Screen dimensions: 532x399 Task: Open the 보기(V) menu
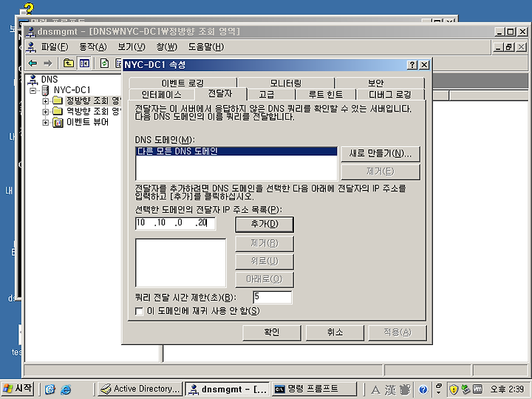132,47
